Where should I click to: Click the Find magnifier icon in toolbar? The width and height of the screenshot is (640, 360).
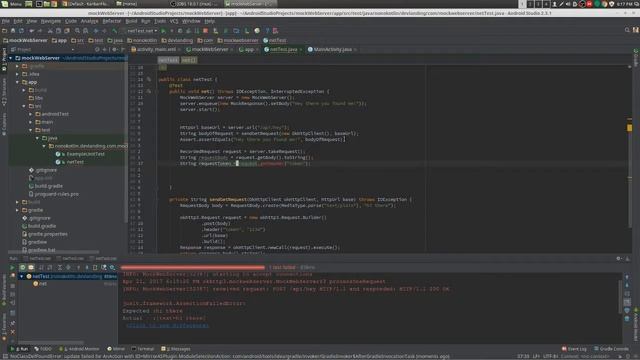click(x=77, y=31)
